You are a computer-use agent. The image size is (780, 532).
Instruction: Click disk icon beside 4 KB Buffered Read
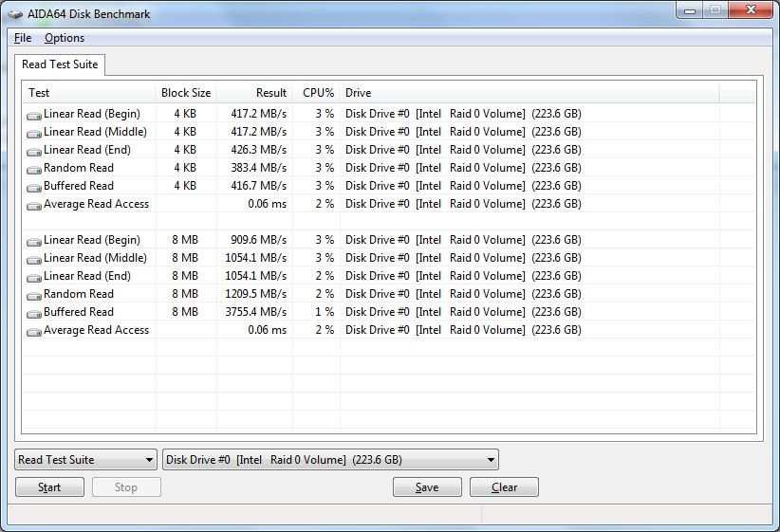click(x=34, y=188)
